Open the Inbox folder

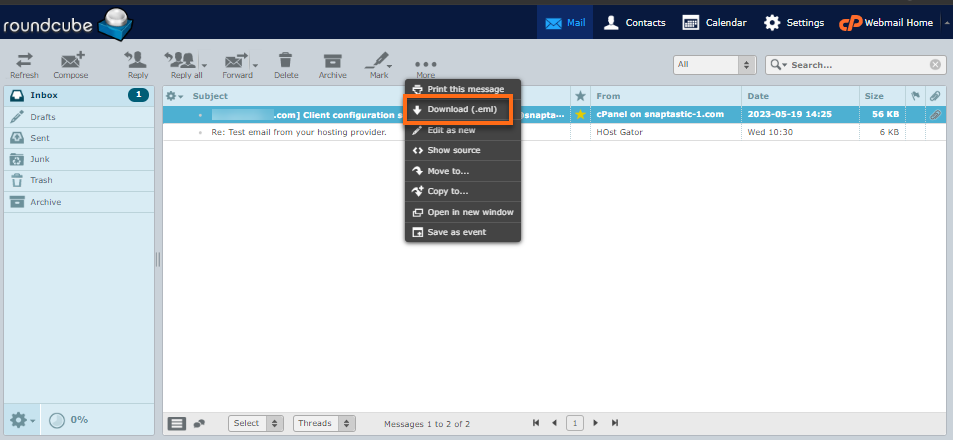coord(79,95)
